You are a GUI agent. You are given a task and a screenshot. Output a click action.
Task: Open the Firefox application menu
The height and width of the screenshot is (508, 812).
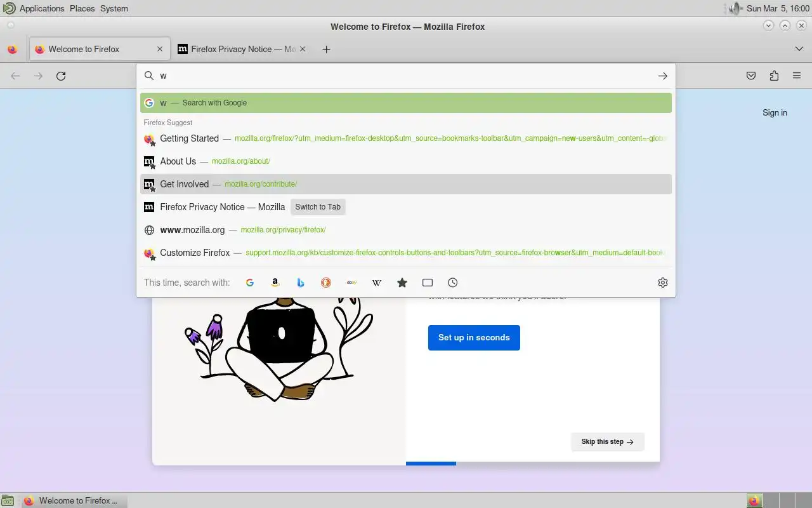click(797, 76)
